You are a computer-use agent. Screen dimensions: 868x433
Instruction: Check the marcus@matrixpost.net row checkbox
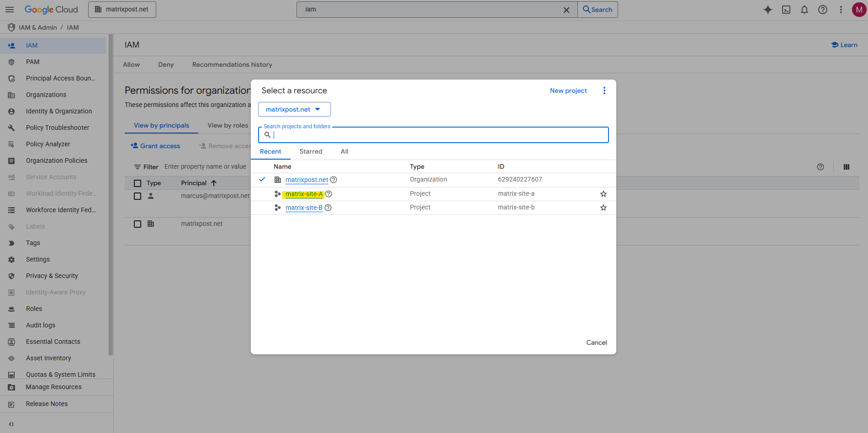(x=138, y=196)
